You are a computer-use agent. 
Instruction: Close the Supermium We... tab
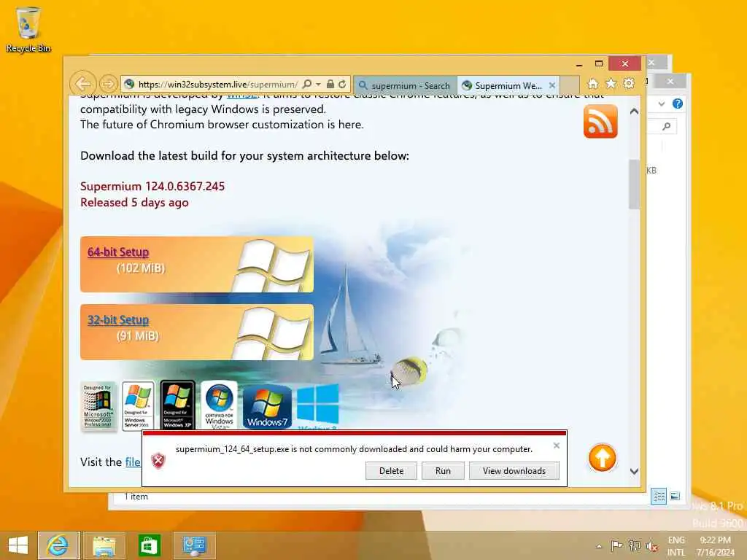(552, 85)
